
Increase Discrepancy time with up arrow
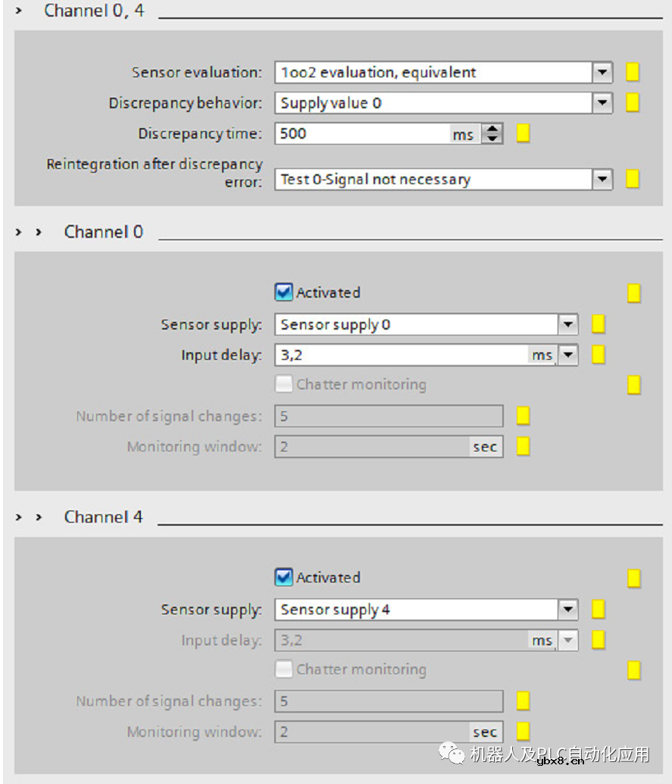[493, 130]
